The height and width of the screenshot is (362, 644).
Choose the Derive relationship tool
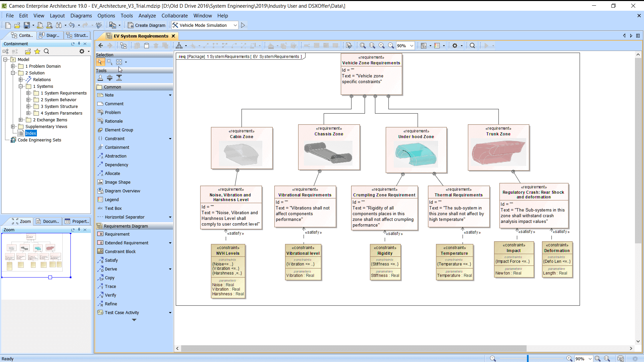[x=110, y=269]
